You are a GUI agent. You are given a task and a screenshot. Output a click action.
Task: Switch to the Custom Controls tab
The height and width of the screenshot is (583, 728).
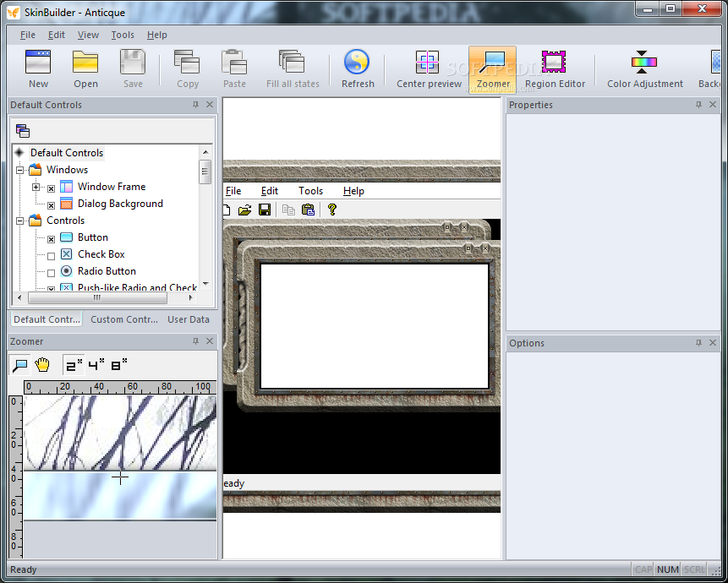tap(124, 319)
